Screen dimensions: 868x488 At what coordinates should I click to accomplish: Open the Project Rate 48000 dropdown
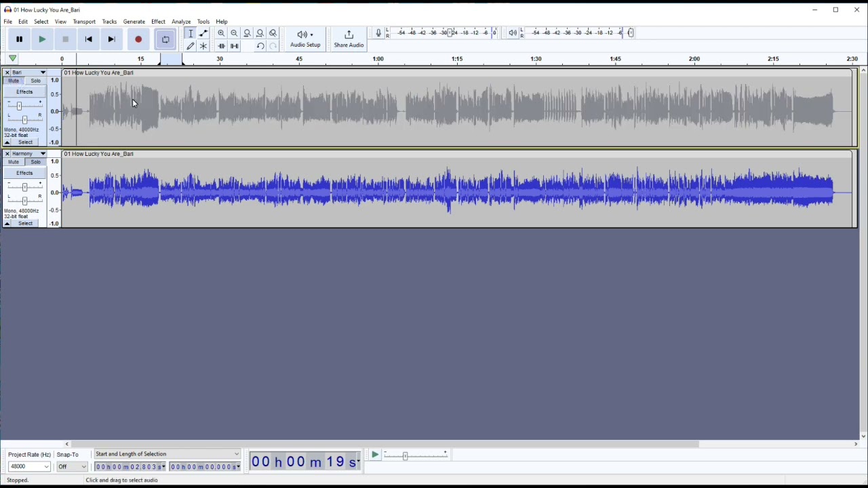coord(29,467)
